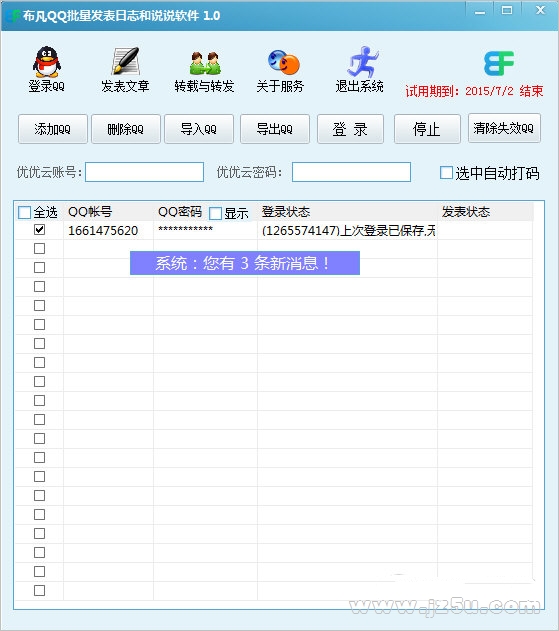559x631 pixels.
Task: Maximize the window
Action: tap(507, 10)
